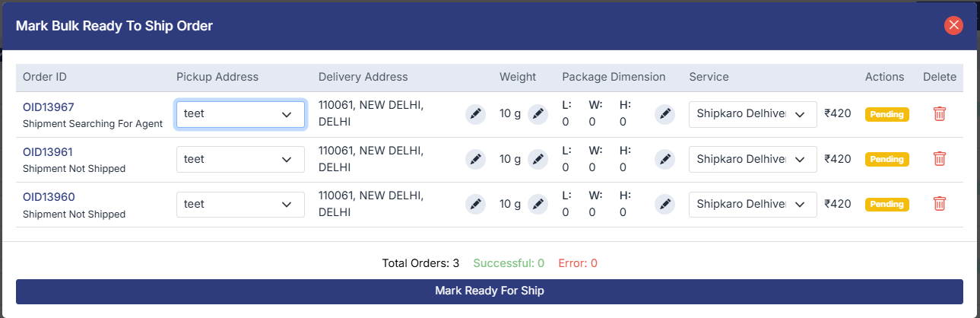Edit weight pencil for order OID13961
This screenshot has width=980, height=318.
point(538,159)
